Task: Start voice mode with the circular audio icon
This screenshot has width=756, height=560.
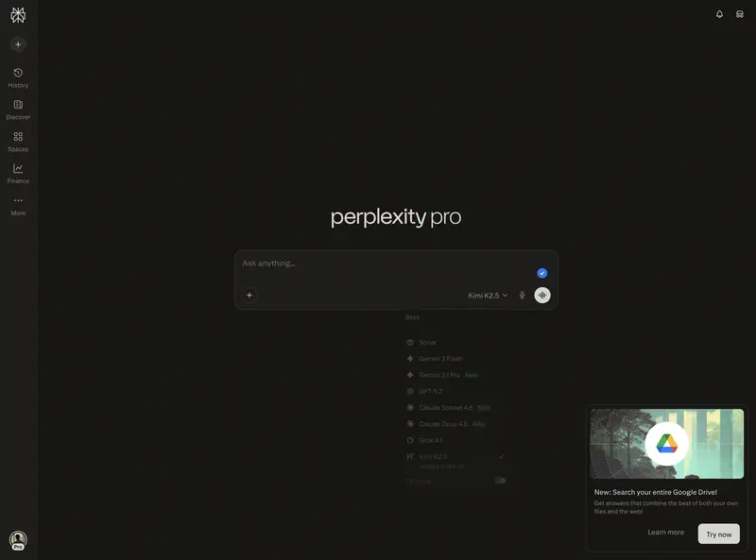Action: click(542, 296)
